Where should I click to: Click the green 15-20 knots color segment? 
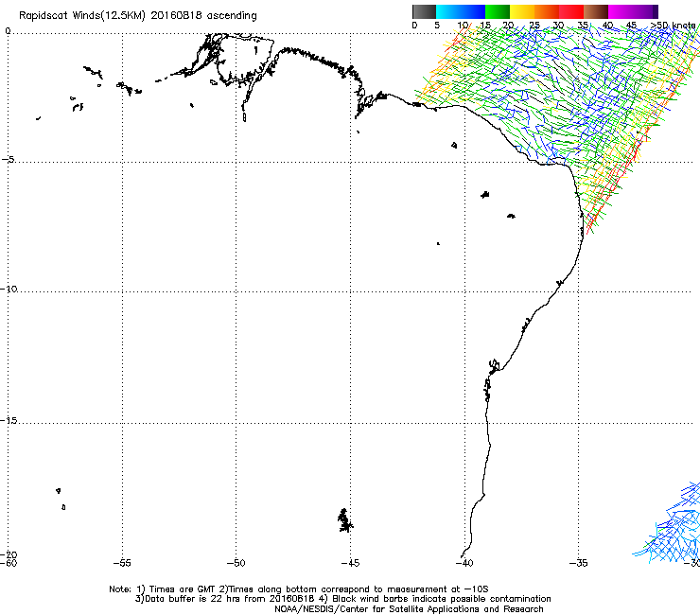click(x=498, y=11)
